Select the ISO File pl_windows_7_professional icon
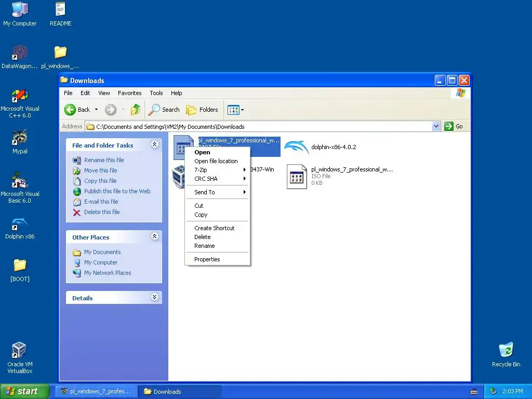Image resolution: width=532 pixels, height=399 pixels. pyautogui.click(x=297, y=177)
